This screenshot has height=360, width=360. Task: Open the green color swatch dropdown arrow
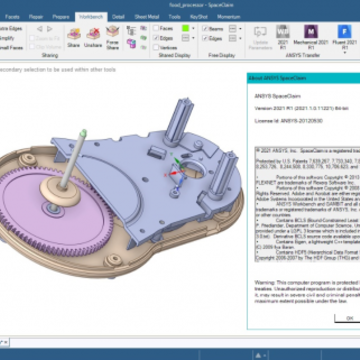[193, 29]
